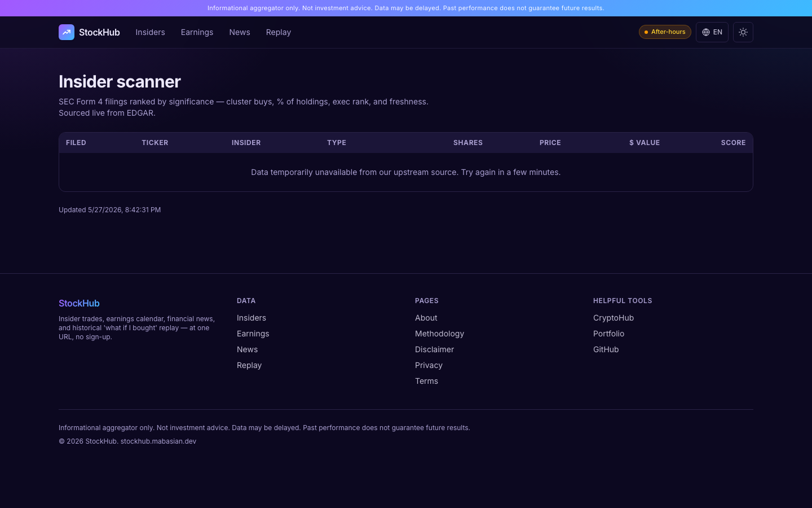Open Replay in top navigation
The height and width of the screenshot is (508, 812).
(279, 32)
